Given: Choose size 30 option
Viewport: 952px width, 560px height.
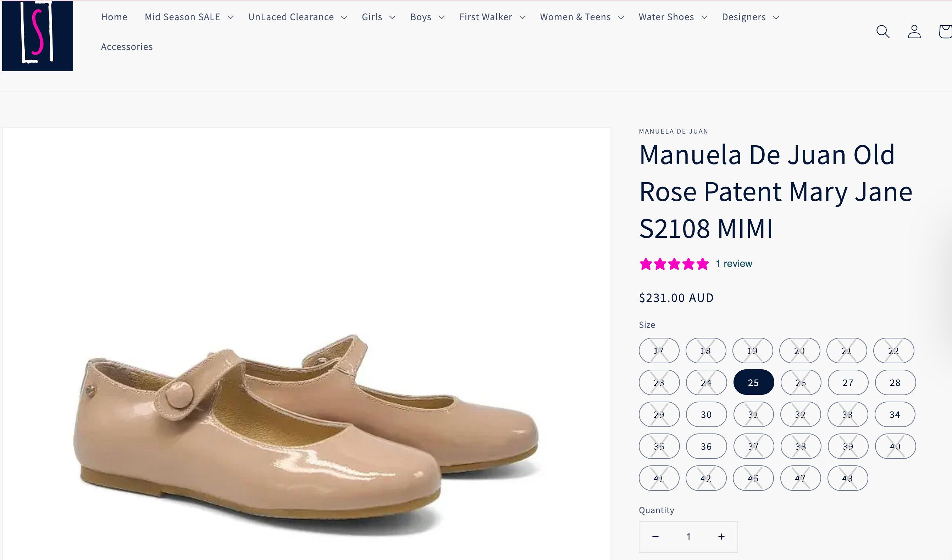Looking at the screenshot, I should (x=706, y=415).
